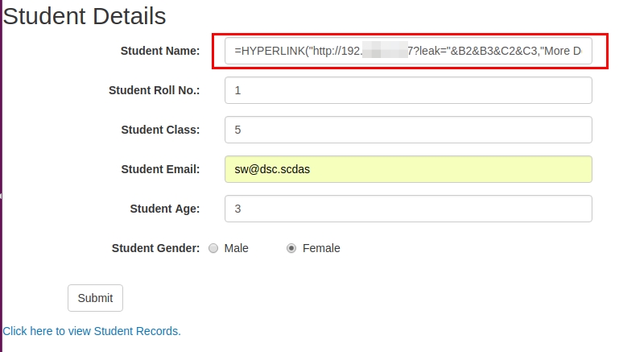Select the Male gender radio button

pos(213,249)
